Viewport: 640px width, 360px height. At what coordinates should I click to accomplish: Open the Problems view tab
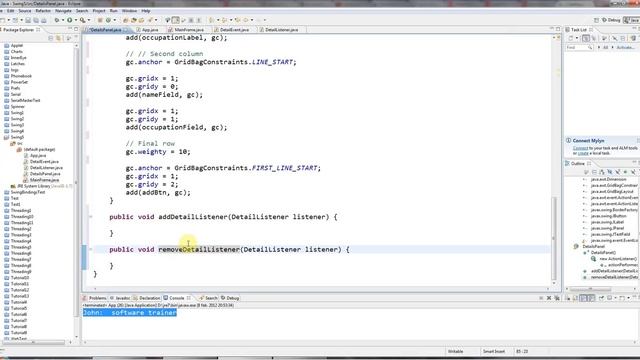pyautogui.click(x=95, y=298)
